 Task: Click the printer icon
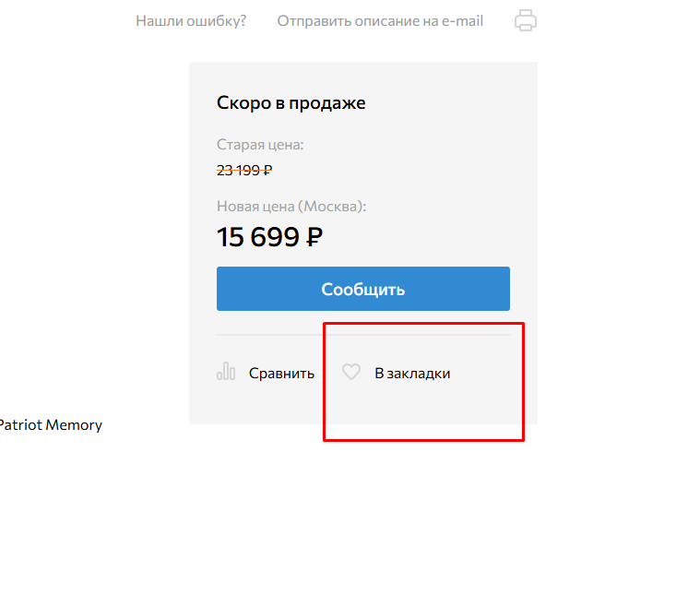point(526,20)
